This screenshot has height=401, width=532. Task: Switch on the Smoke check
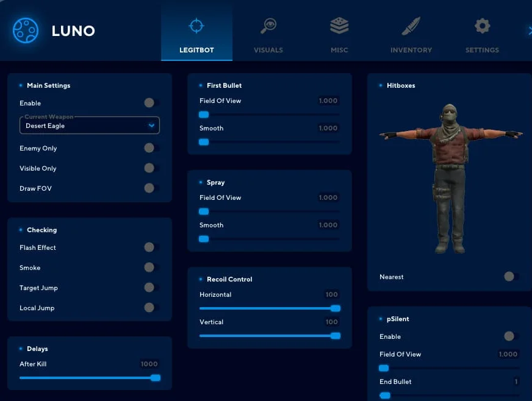[151, 268]
